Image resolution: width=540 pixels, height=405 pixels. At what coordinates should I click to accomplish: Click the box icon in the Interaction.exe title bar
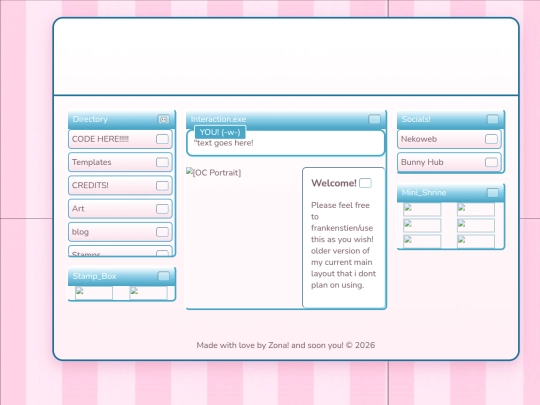tap(374, 119)
